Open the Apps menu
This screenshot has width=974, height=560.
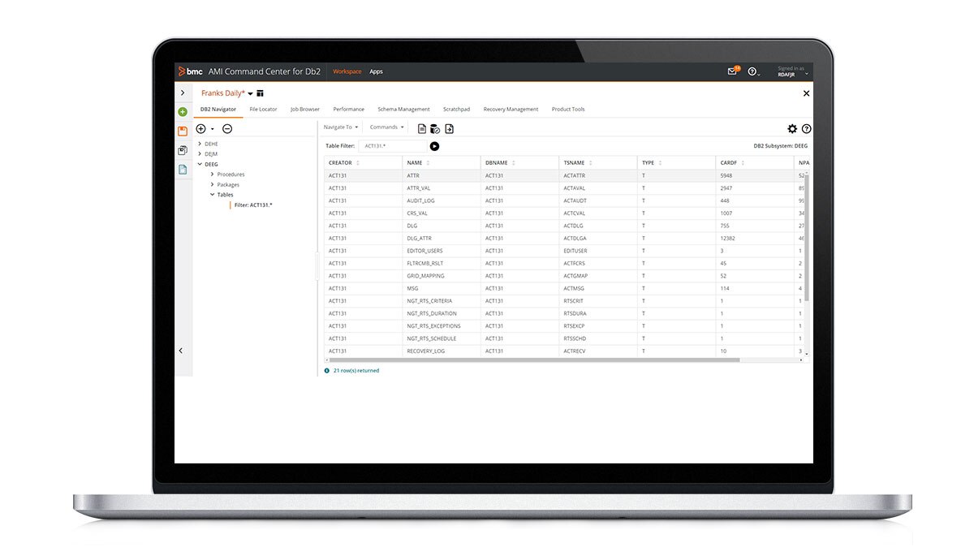pos(376,71)
